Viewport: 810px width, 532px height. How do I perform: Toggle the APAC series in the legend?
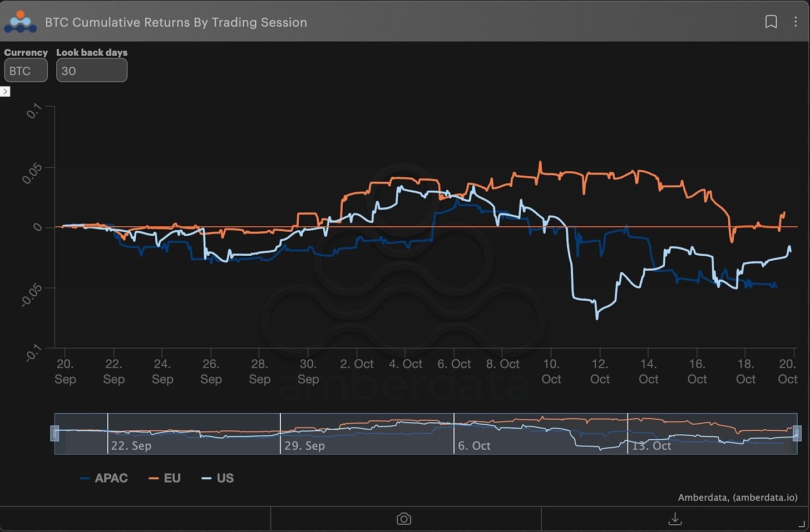tap(104, 478)
